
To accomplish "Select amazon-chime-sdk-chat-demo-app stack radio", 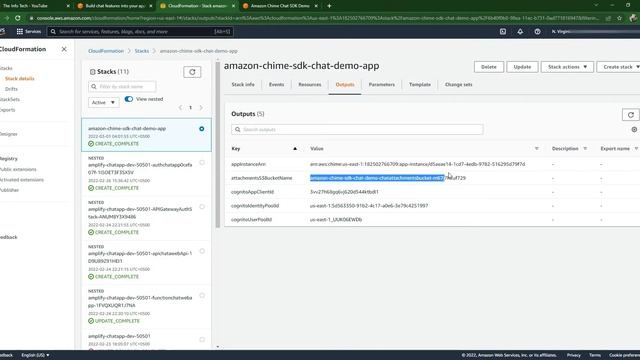I will point(202,129).
